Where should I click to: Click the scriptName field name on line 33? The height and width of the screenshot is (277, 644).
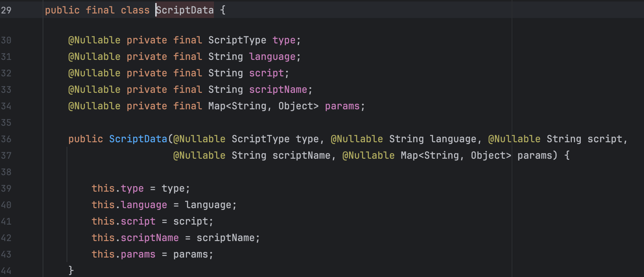(278, 89)
